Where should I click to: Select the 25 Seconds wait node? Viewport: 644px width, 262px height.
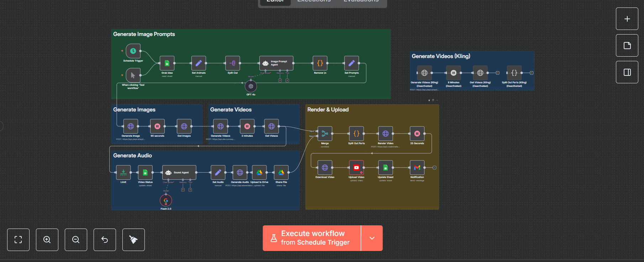417,133
